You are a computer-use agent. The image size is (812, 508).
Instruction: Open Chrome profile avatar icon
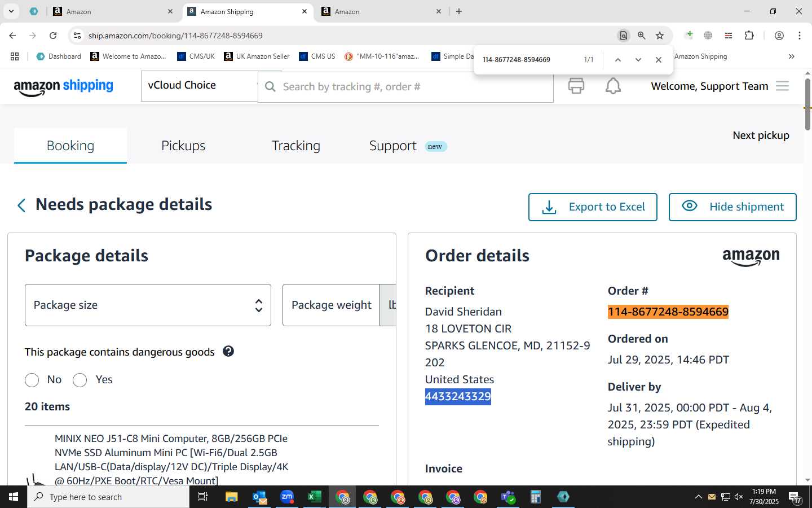[779, 36]
